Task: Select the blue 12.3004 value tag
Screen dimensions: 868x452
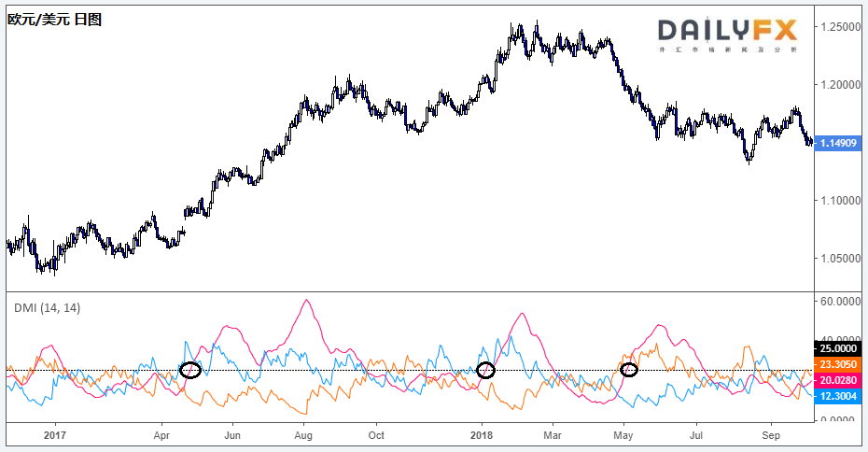Action: click(837, 398)
